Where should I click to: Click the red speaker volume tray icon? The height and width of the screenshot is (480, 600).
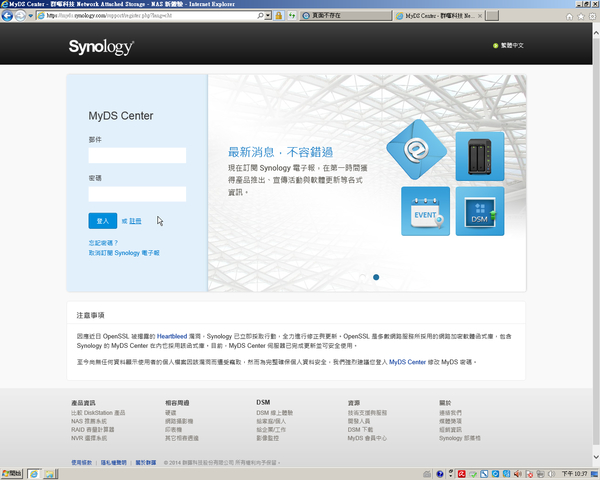tap(517, 474)
